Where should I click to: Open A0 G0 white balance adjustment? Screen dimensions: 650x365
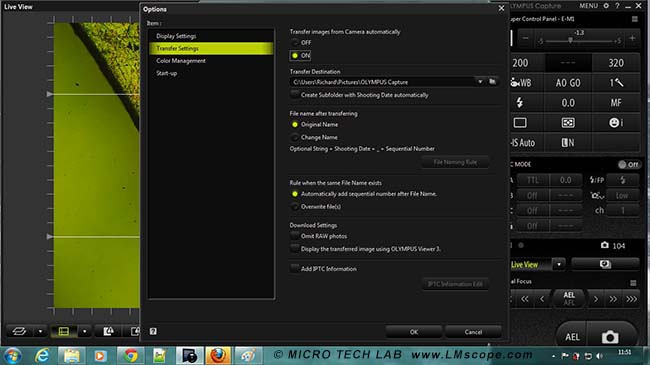point(568,83)
